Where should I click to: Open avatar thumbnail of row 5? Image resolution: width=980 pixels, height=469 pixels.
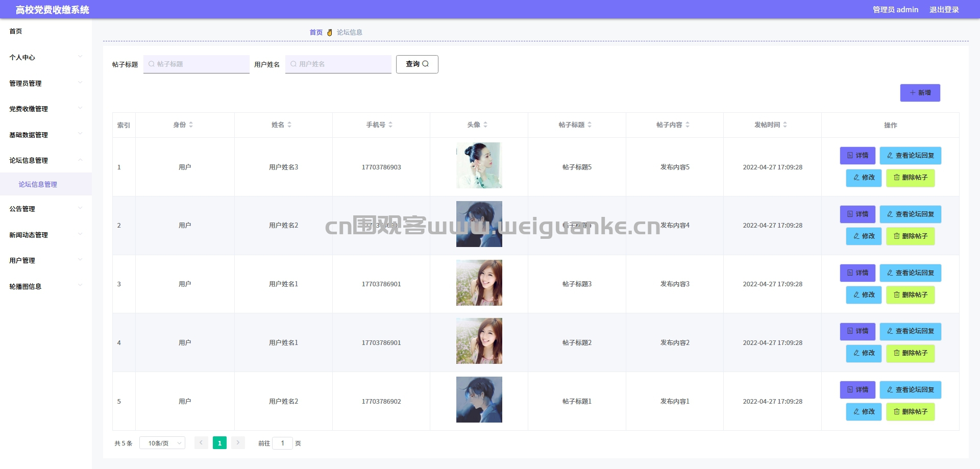[479, 400]
